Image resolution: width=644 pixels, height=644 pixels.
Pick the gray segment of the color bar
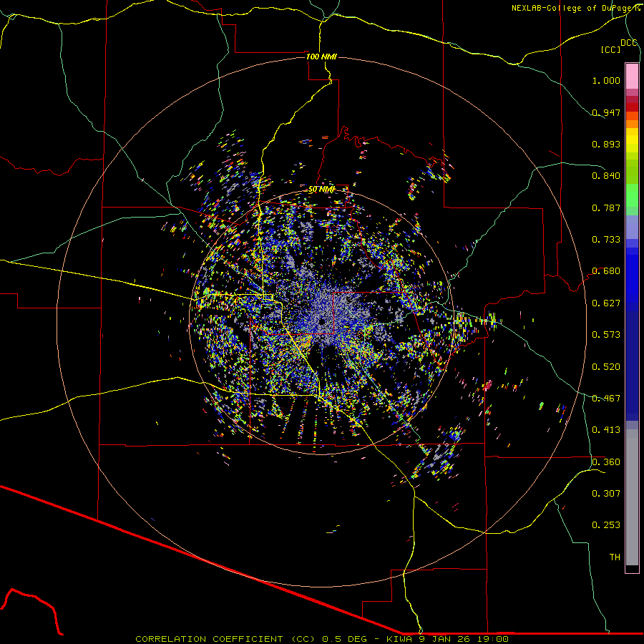[x=632, y=497]
